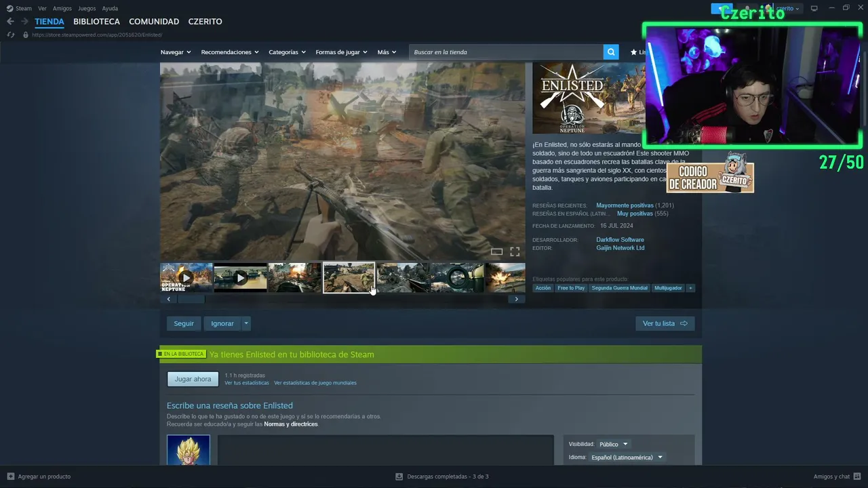Image resolution: width=868 pixels, height=488 pixels.
Task: Open the CZERITO profile tab
Action: pos(205,22)
